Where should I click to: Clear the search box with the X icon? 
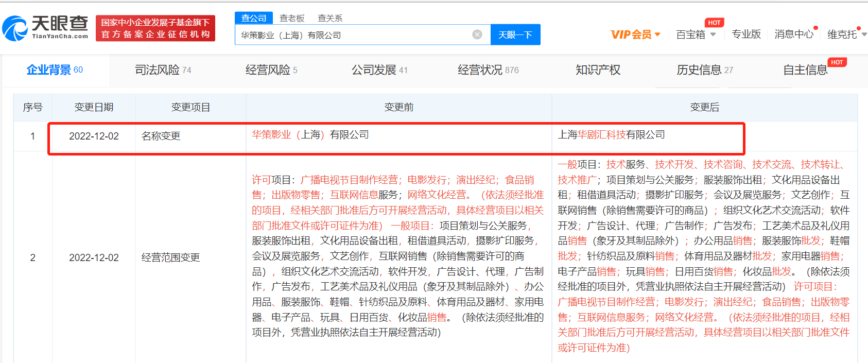(477, 34)
